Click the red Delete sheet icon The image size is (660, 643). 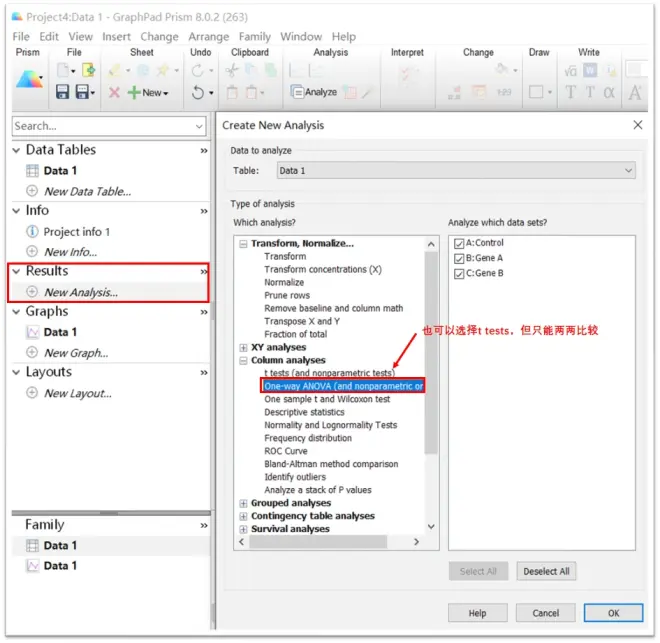(x=114, y=92)
